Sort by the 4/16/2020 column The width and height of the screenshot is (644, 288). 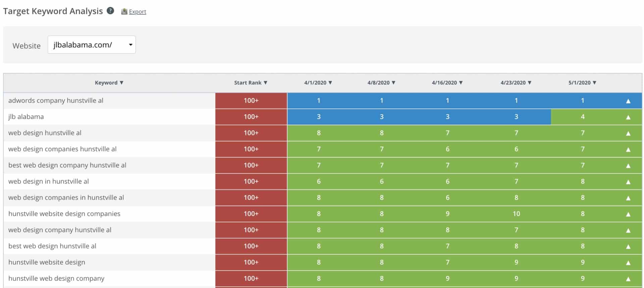(447, 83)
